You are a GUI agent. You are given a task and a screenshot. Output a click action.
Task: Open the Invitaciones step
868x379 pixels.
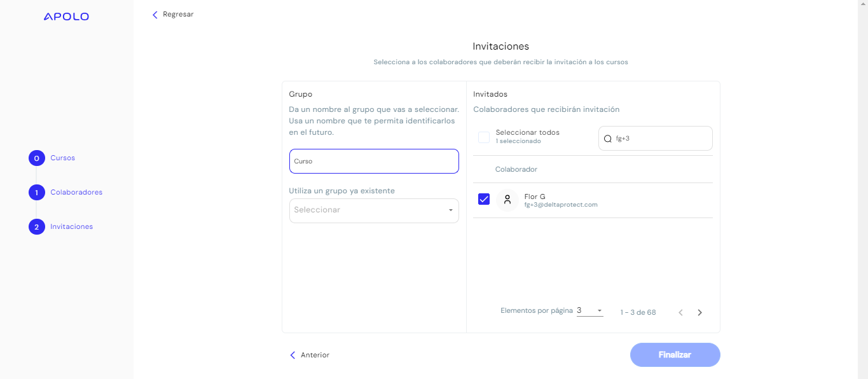tap(72, 226)
